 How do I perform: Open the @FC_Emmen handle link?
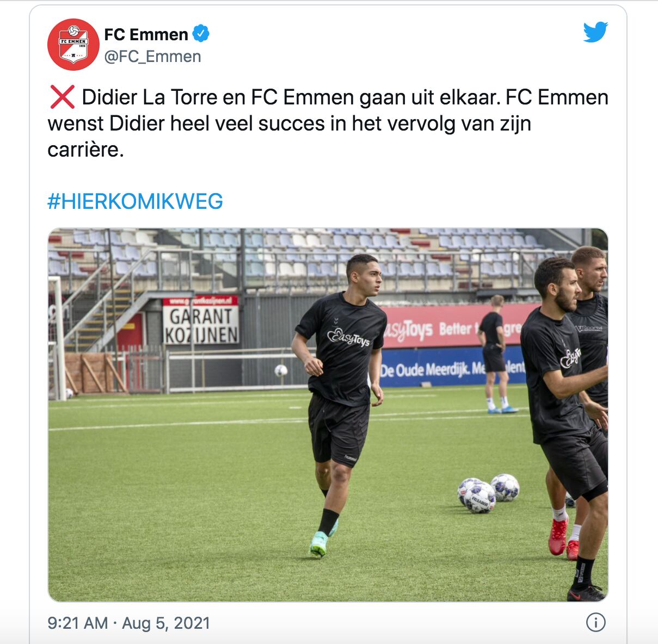click(x=152, y=57)
